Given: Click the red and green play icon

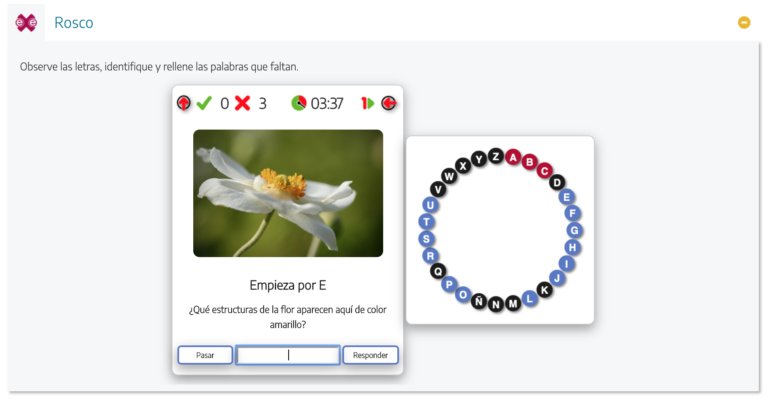Looking at the screenshot, I should pyautogui.click(x=367, y=103).
